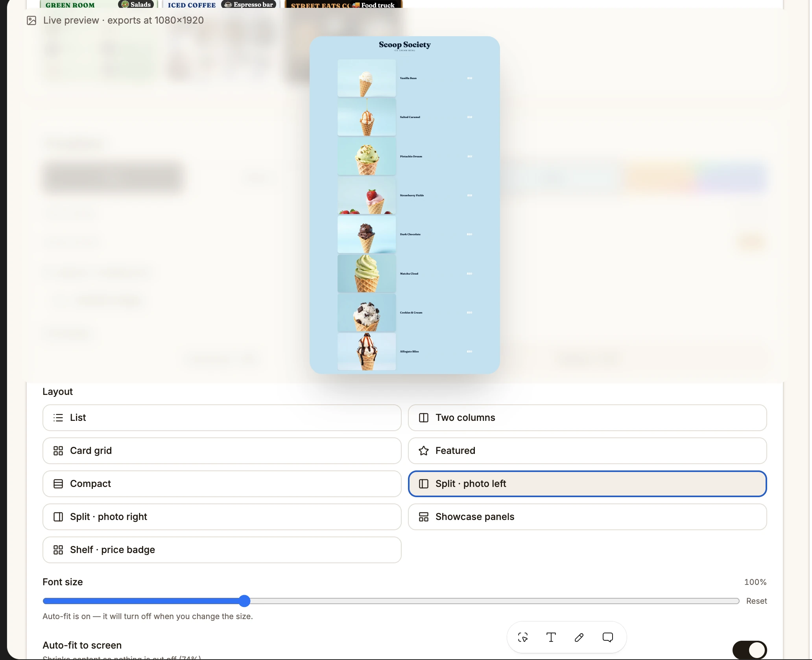Click the Matcha Cloud item name
Screen dimensions: 812x660
coord(409,274)
